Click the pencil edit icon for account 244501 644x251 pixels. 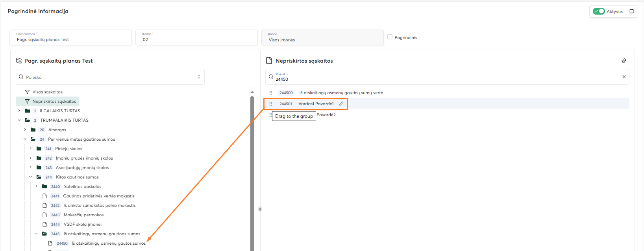click(341, 104)
